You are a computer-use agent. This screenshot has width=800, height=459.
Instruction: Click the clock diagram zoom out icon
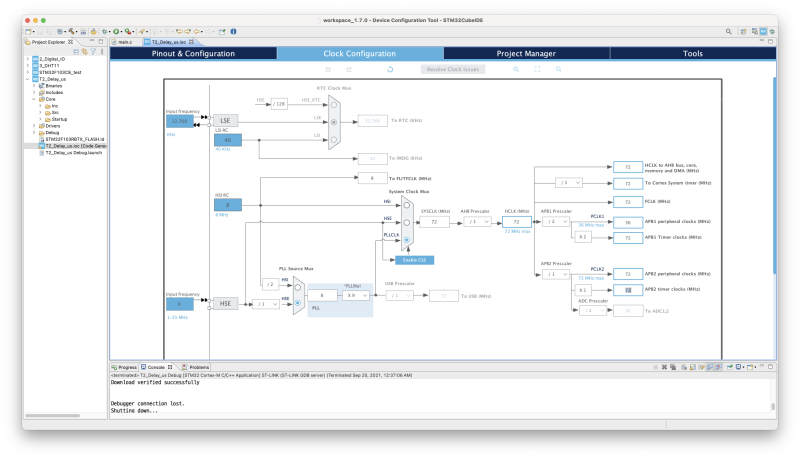(559, 69)
